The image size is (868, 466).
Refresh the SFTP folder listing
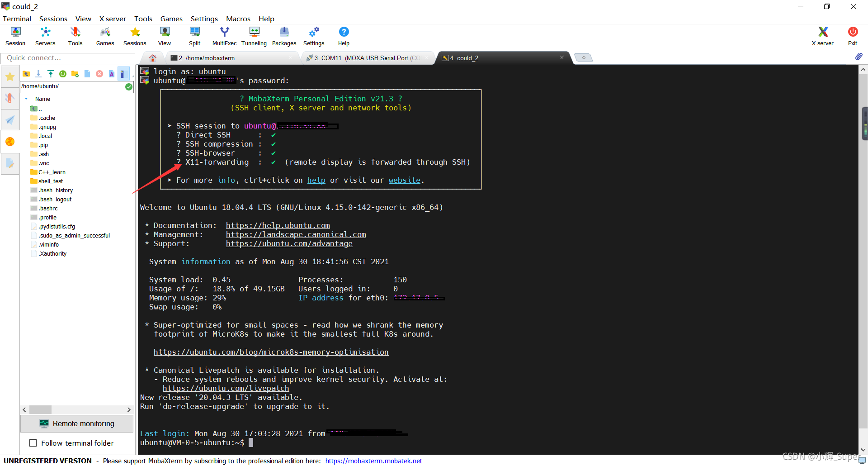click(x=63, y=74)
